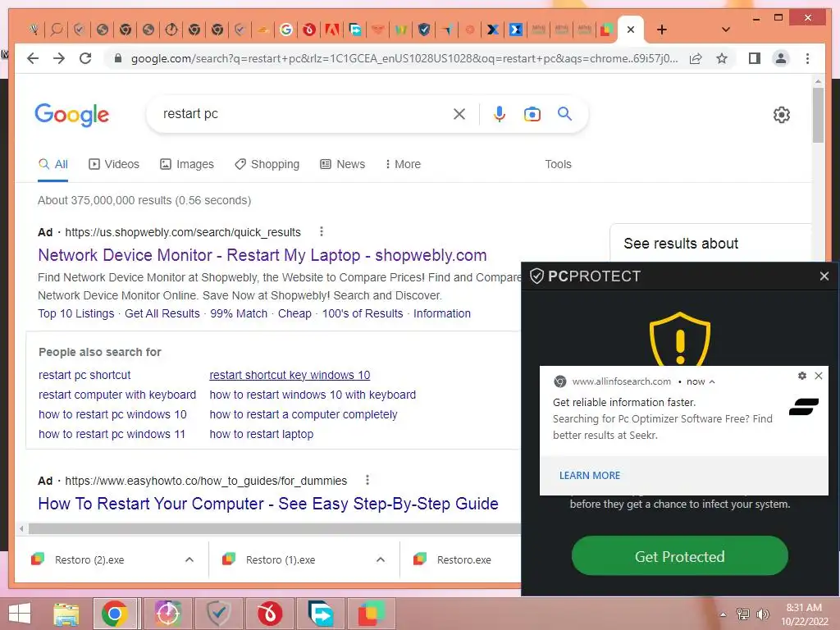Image resolution: width=840 pixels, height=630 pixels.
Task: Click the padlock site info icon
Action: tap(118, 58)
